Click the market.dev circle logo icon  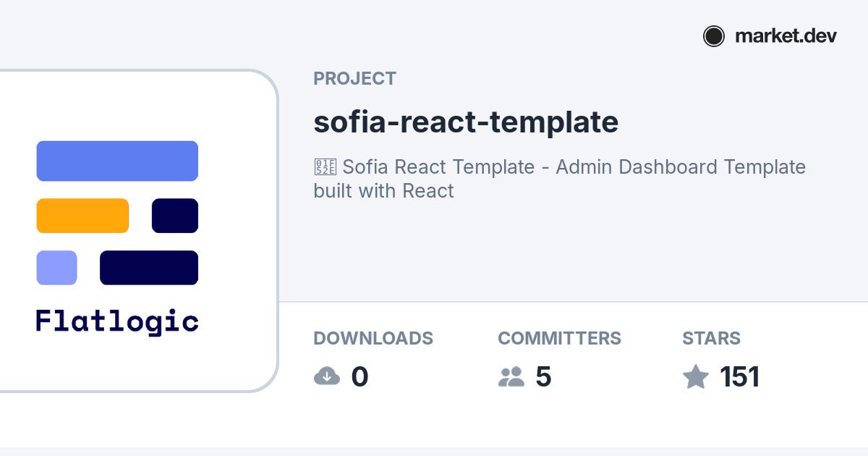tap(714, 36)
